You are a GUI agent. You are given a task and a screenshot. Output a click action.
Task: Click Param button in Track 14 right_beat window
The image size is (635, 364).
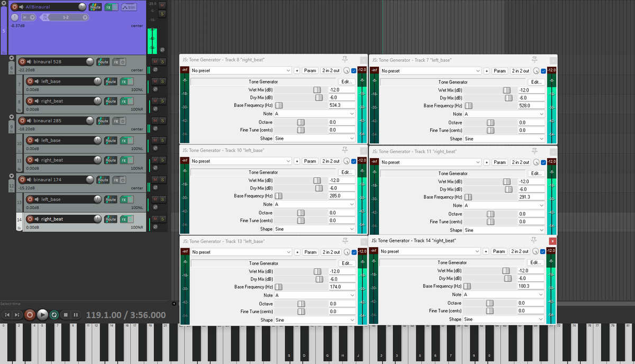[499, 252]
